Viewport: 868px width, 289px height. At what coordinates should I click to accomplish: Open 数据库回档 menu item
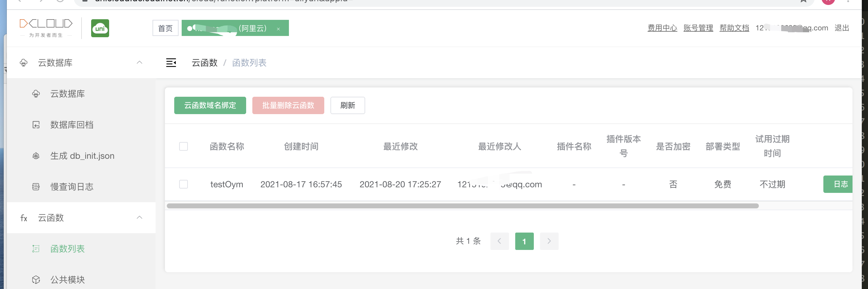point(81,125)
